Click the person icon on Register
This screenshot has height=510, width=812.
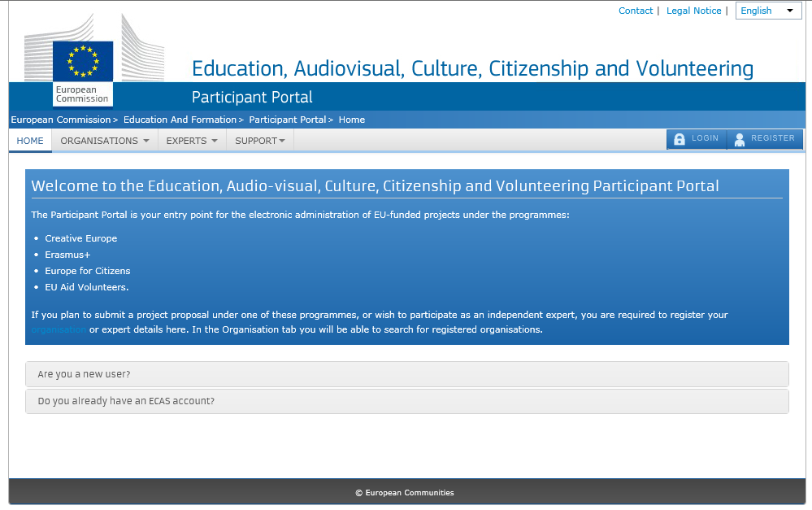[x=740, y=139]
